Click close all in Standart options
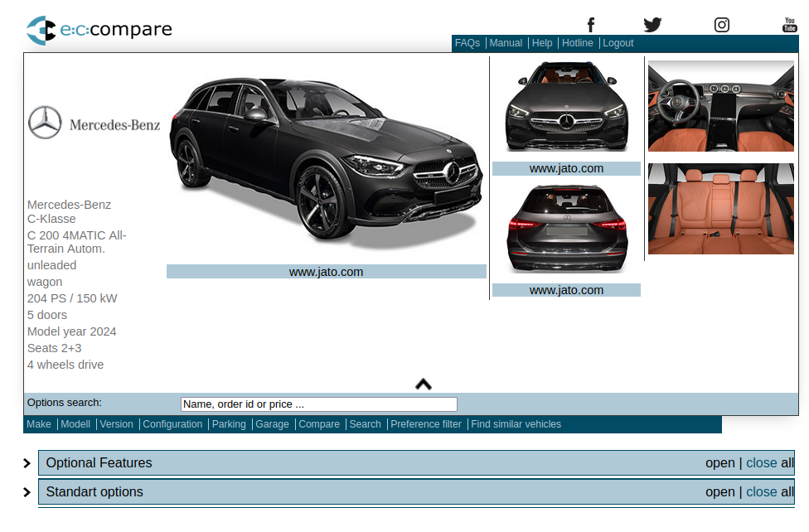Image resolution: width=809 pixels, height=532 pixels. 762,491
